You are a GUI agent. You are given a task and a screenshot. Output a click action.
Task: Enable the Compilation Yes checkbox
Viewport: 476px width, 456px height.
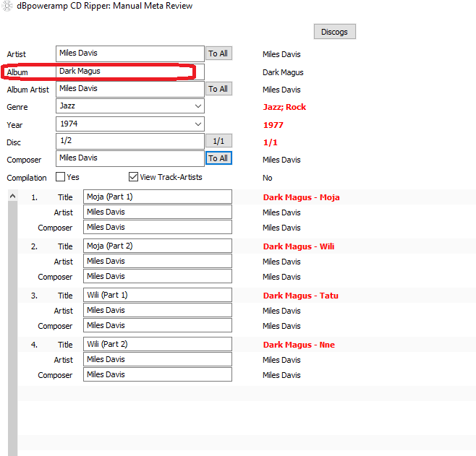[x=61, y=177]
